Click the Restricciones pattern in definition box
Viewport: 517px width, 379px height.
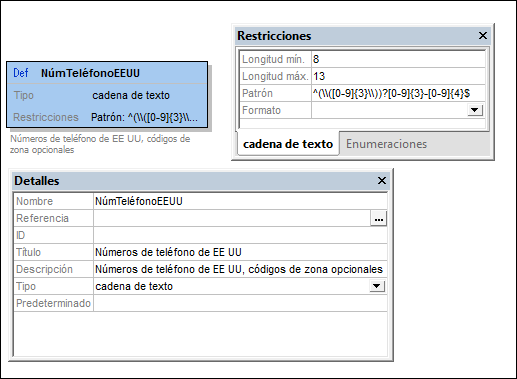(x=144, y=117)
